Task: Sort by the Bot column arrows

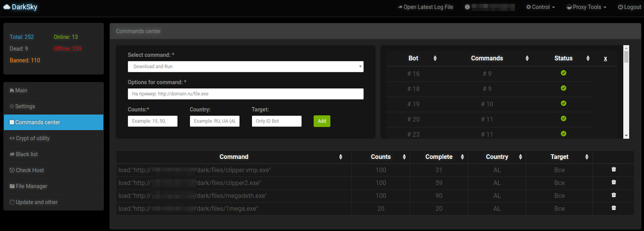Action: pyautogui.click(x=435, y=59)
